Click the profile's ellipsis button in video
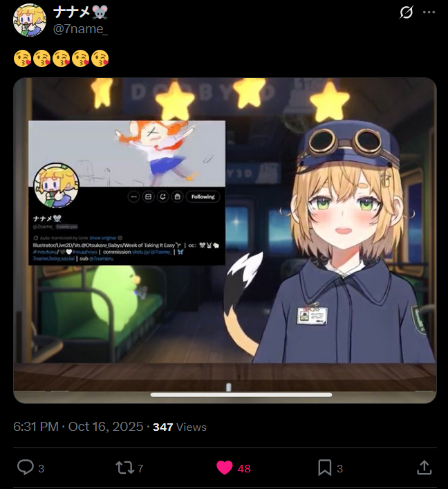The image size is (448, 489). click(133, 197)
